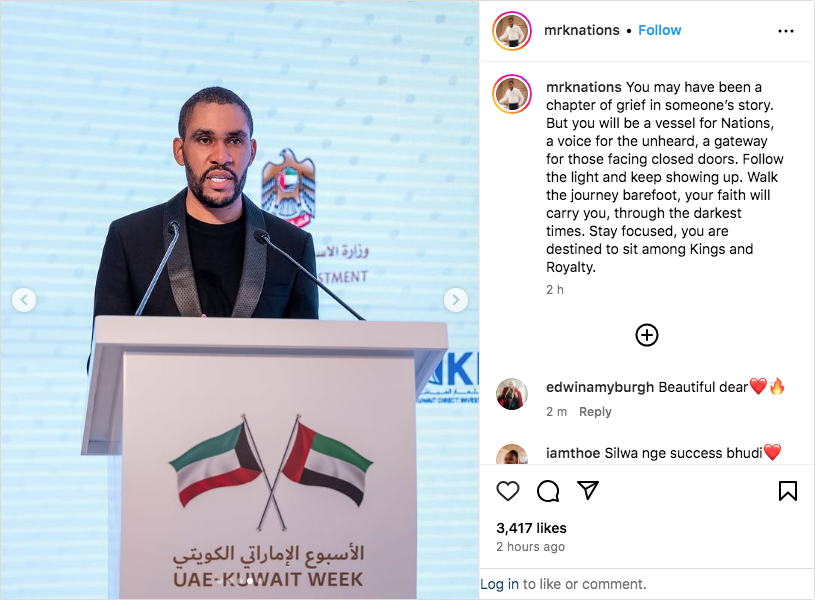
Task: Load more comments plus icon
Action: pos(647,335)
